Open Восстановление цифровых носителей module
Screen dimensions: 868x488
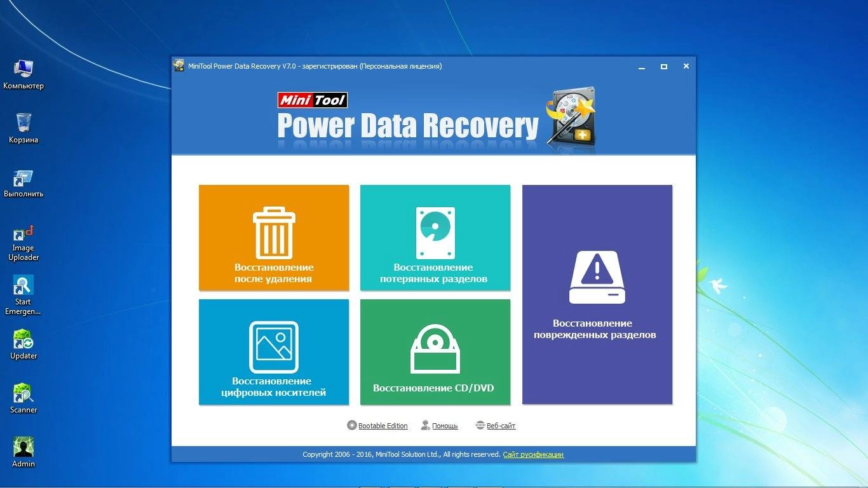tap(274, 351)
